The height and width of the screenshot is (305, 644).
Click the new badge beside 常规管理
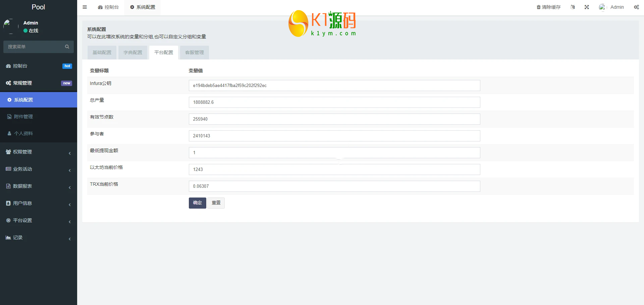point(67,83)
